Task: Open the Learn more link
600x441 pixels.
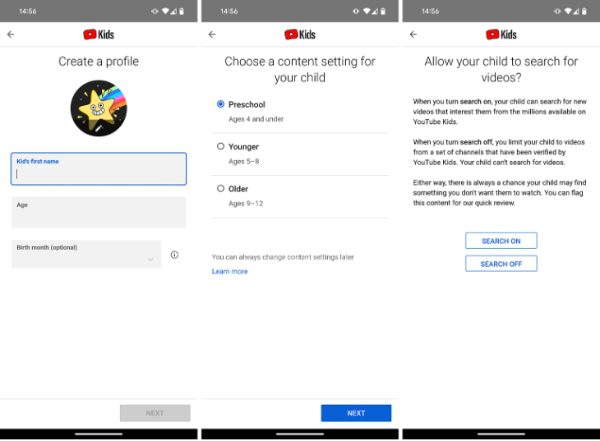Action: click(230, 271)
